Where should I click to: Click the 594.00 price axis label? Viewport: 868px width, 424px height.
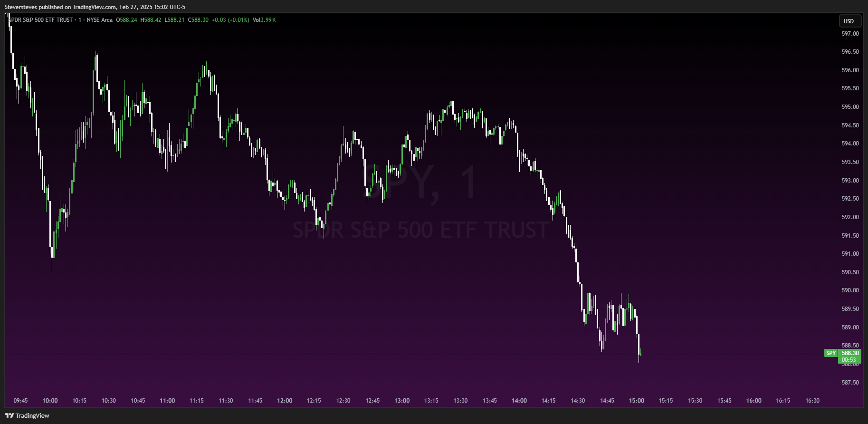tap(850, 144)
